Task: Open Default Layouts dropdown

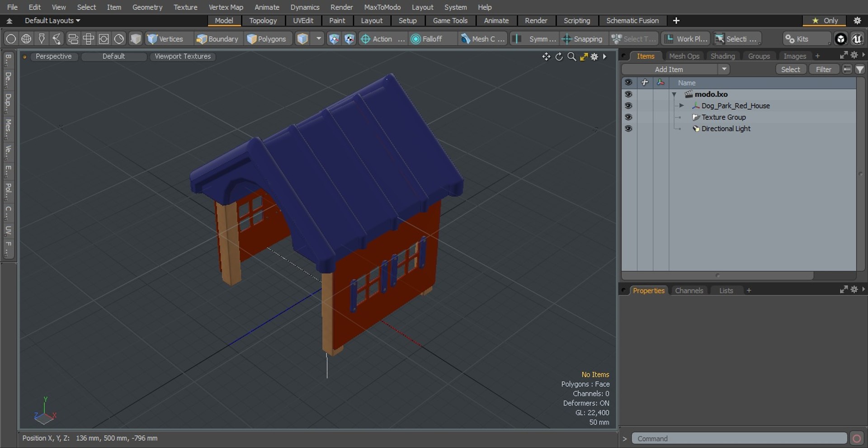Action: click(x=52, y=21)
